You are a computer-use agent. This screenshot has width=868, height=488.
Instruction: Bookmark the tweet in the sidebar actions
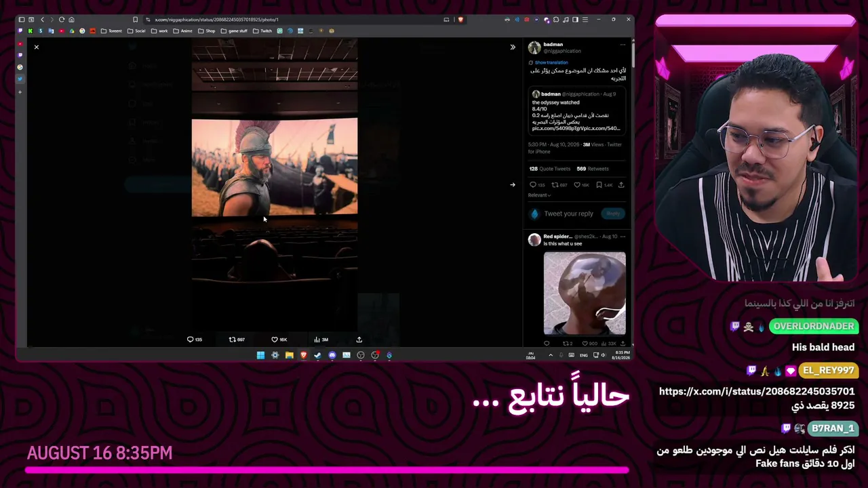599,184
